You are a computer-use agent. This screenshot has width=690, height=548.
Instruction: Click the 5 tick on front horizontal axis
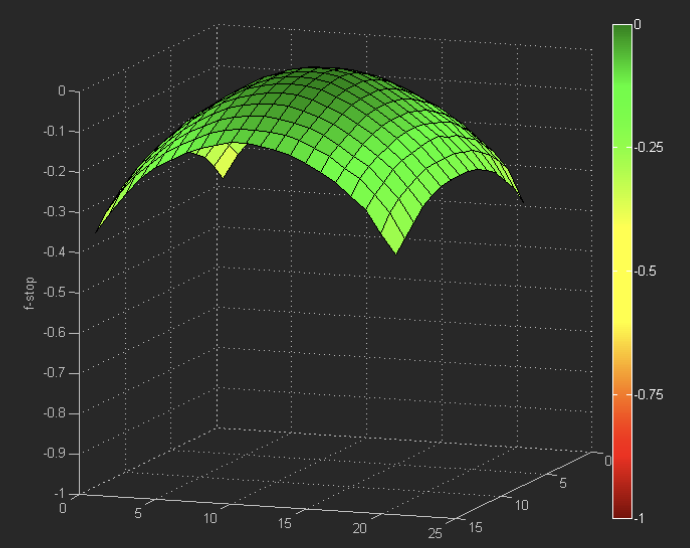click(138, 513)
